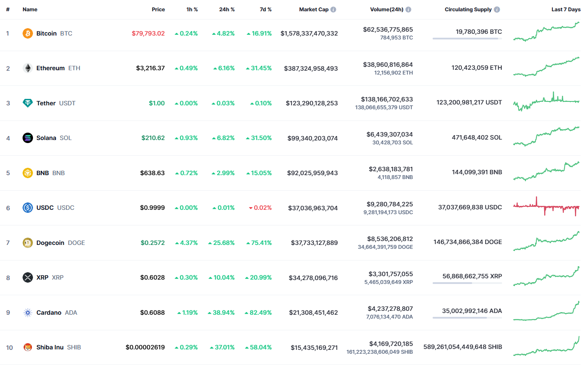Click the USDC logo icon
This screenshot has width=588, height=365.
click(x=28, y=208)
